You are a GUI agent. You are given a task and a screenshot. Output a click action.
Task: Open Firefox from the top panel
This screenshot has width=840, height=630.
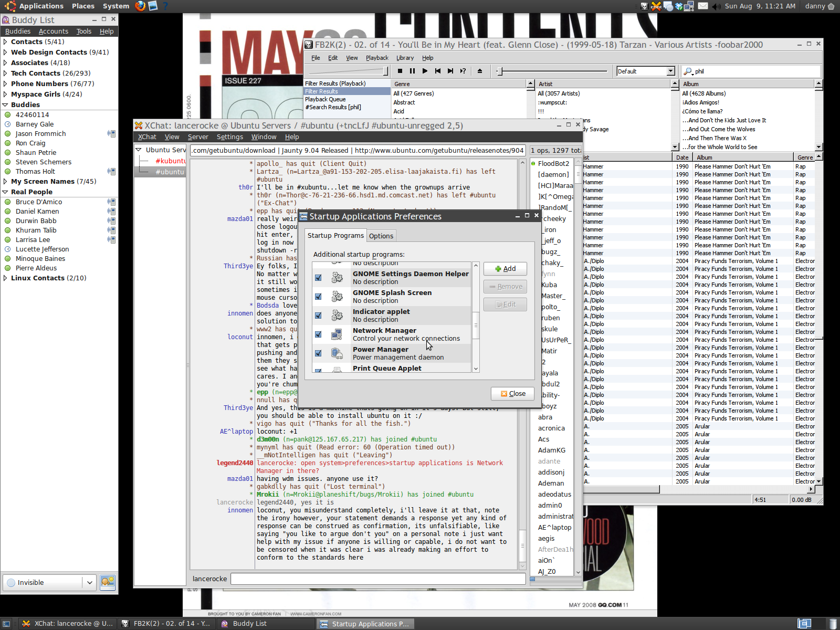140,6
